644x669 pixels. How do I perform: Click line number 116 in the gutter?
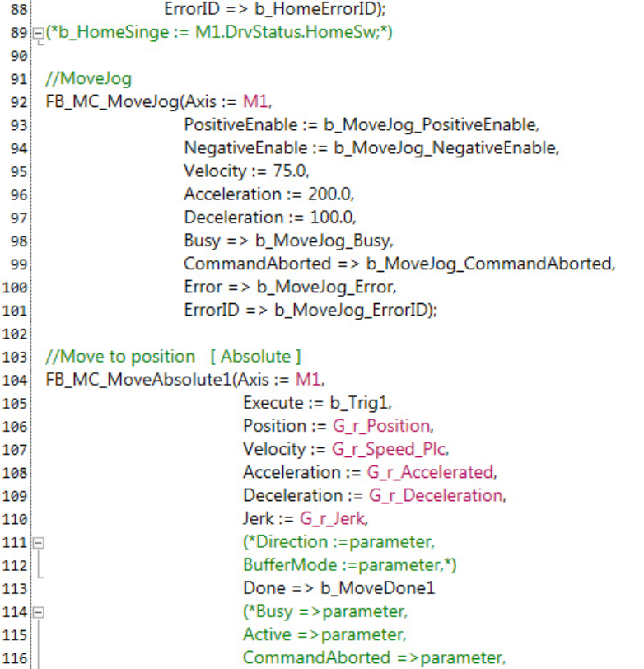tap(15, 658)
